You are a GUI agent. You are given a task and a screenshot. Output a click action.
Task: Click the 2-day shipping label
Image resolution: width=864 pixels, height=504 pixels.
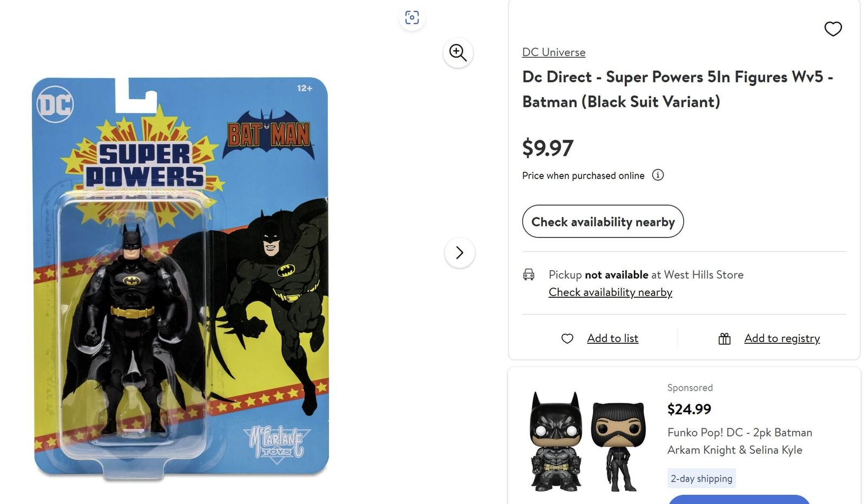pyautogui.click(x=701, y=478)
